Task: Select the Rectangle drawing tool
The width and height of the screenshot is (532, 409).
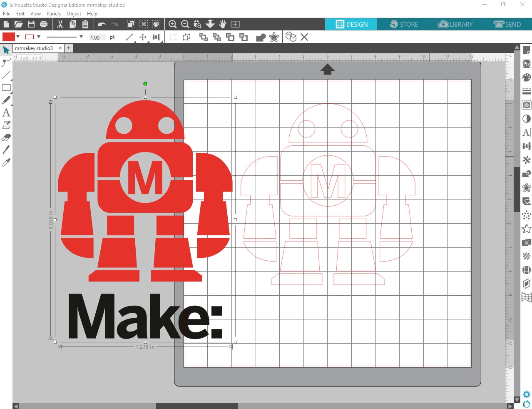Action: click(6, 87)
